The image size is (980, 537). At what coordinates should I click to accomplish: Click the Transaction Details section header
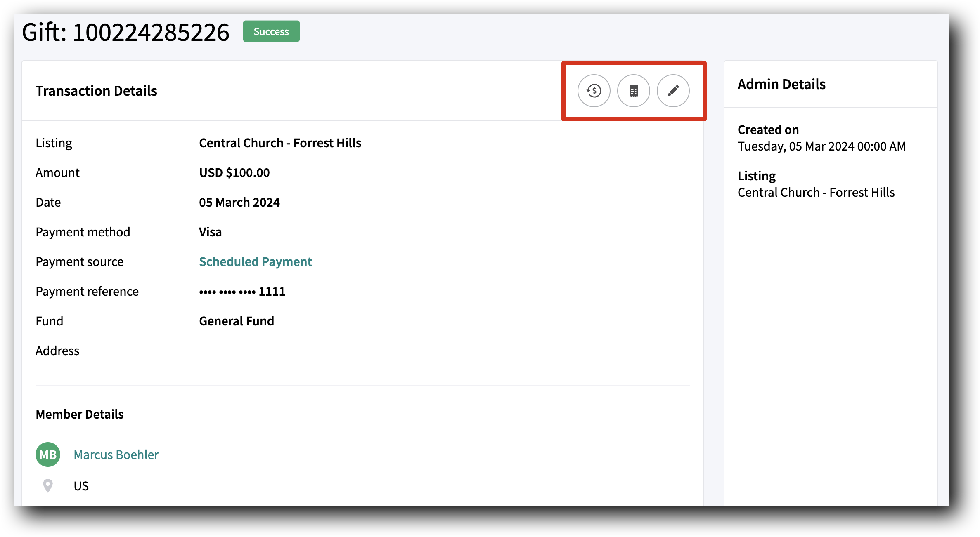pos(96,91)
